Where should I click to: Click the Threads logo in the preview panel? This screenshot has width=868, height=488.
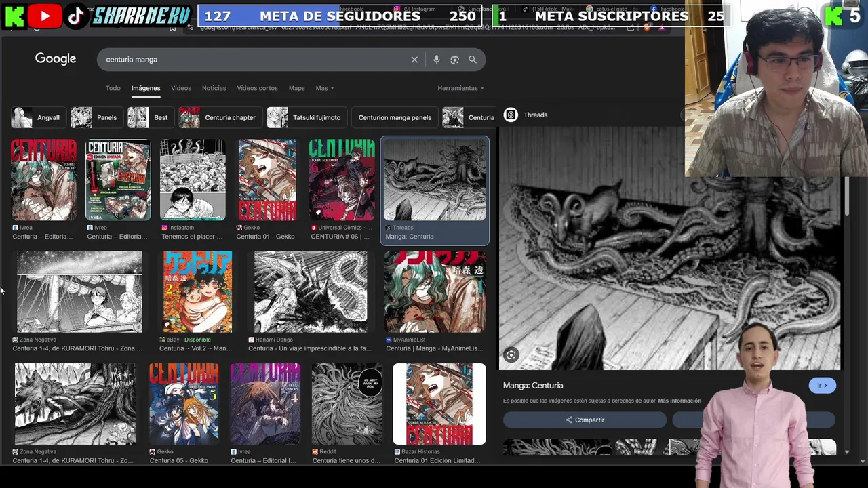[x=511, y=115]
